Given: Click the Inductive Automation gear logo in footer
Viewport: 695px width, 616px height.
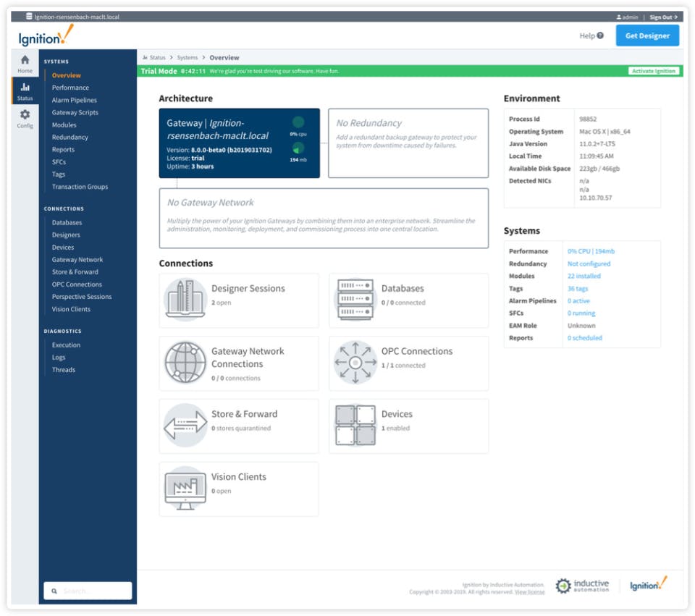Looking at the screenshot, I should [563, 584].
